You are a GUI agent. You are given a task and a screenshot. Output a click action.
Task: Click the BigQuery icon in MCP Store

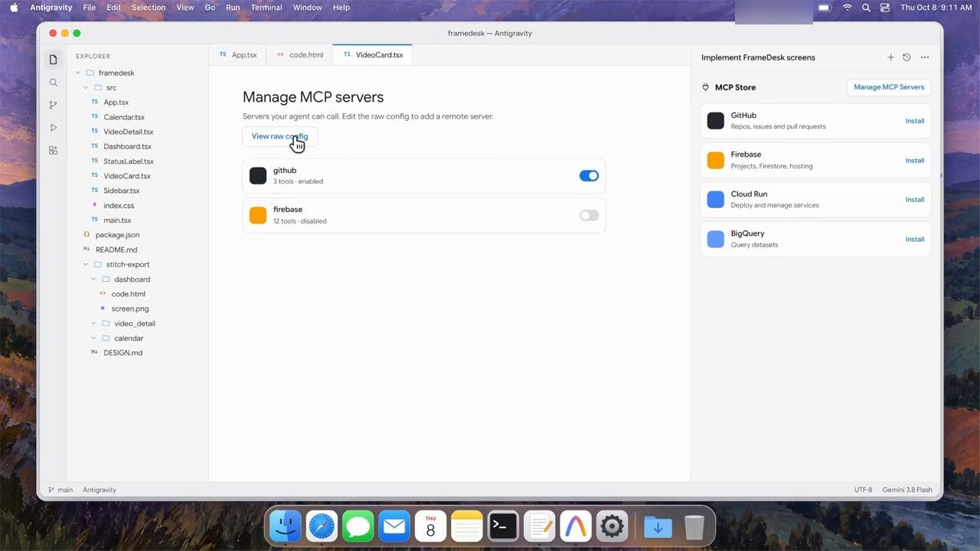tap(716, 239)
